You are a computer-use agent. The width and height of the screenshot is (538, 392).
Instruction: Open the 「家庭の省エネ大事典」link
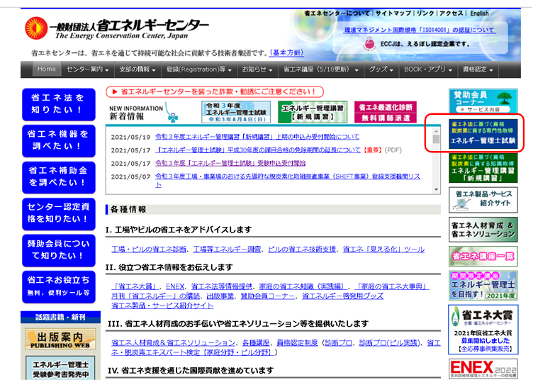coord(392,286)
